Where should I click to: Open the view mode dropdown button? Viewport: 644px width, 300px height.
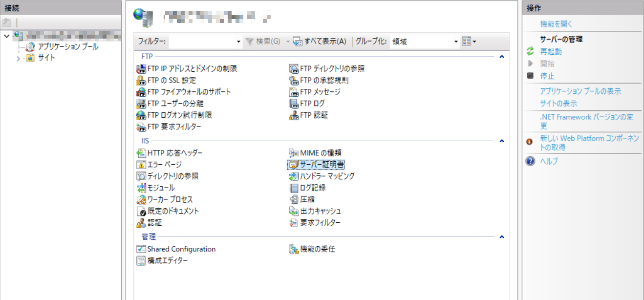tap(469, 42)
